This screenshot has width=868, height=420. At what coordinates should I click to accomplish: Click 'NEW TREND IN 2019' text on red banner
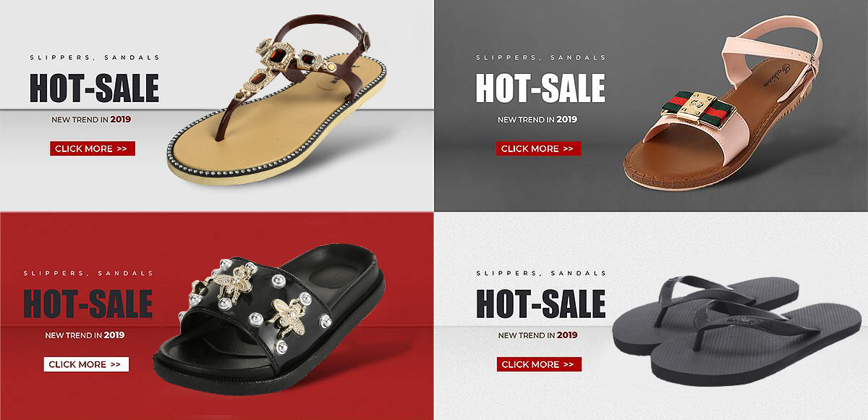coord(85,335)
